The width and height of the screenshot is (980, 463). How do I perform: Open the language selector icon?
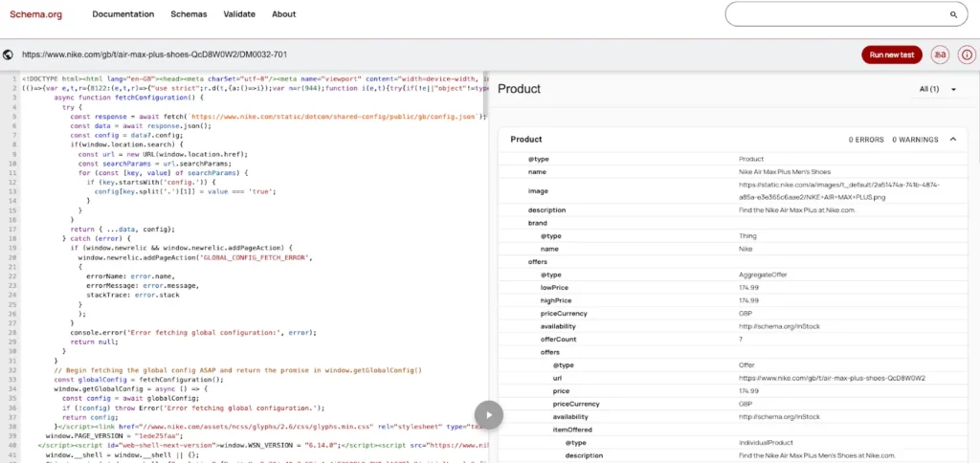coord(940,55)
